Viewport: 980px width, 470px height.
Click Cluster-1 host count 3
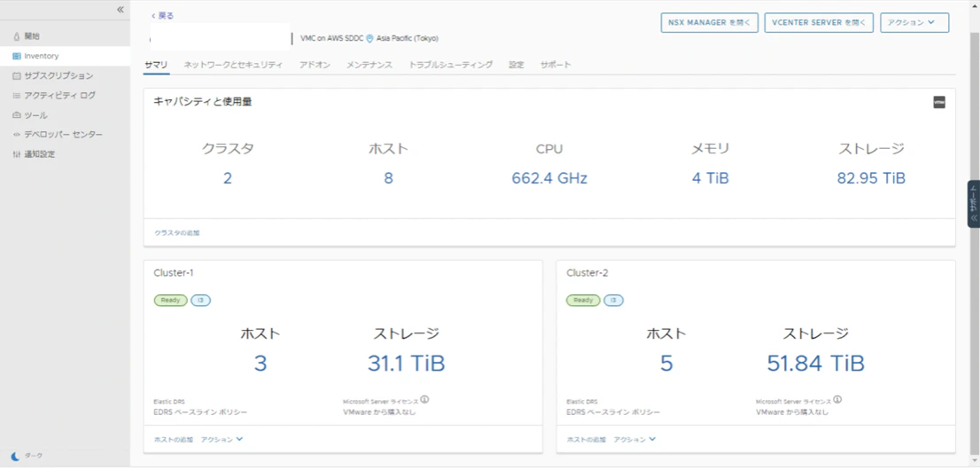[261, 364]
